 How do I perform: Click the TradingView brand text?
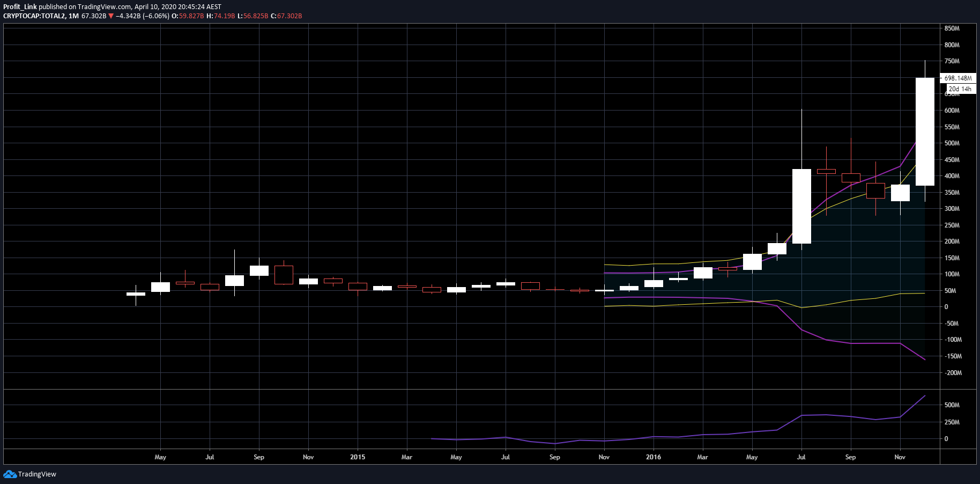37,474
